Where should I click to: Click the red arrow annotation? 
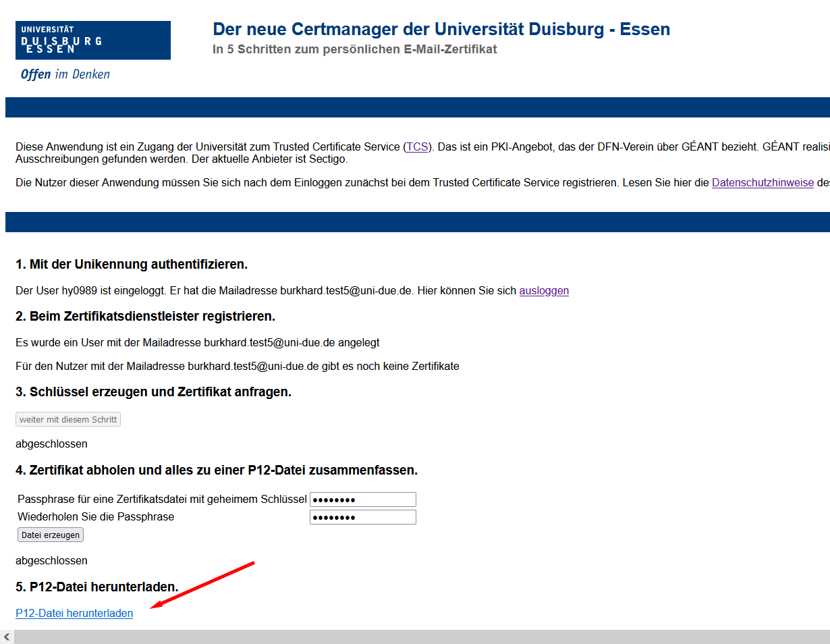click(x=202, y=585)
